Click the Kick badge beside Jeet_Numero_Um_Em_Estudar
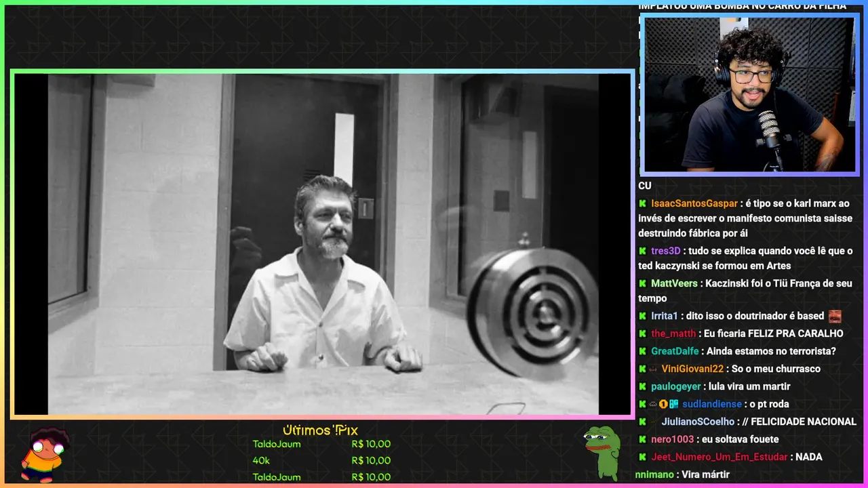This screenshot has height=488, width=868. click(642, 457)
